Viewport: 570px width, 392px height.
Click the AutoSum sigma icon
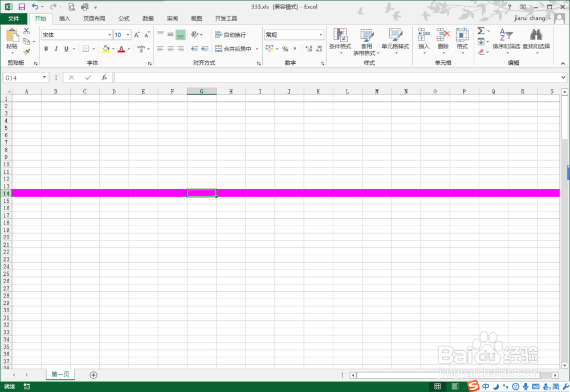coord(481,31)
